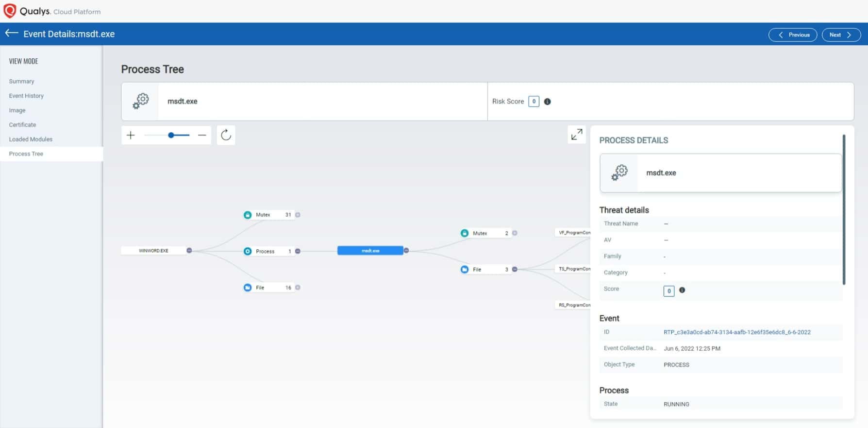Viewport: 868px width, 428px height.
Task: Collapse the msdt.exe node children
Action: point(406,251)
